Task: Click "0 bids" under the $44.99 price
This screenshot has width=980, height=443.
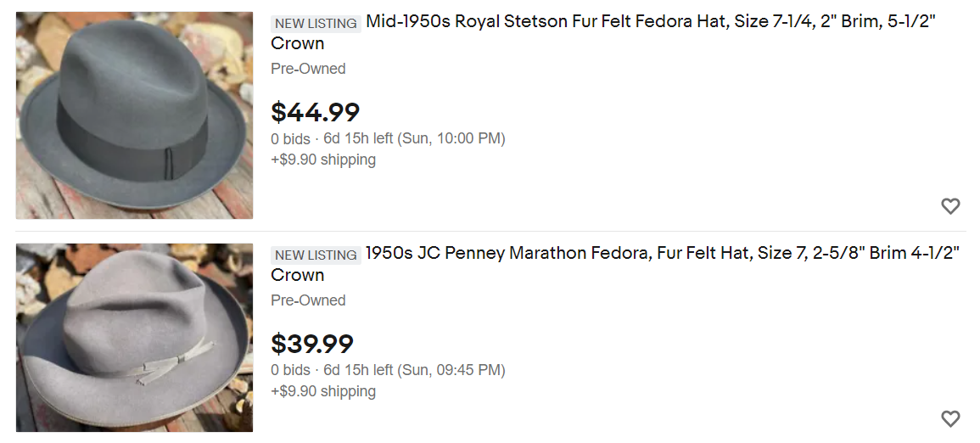Action: pos(290,138)
